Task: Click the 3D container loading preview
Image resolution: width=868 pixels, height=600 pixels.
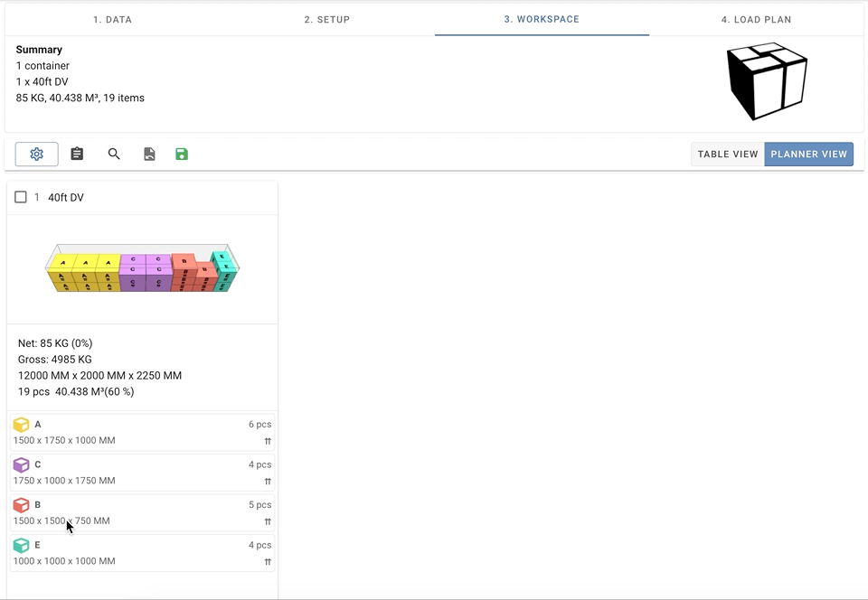Action: (142, 268)
